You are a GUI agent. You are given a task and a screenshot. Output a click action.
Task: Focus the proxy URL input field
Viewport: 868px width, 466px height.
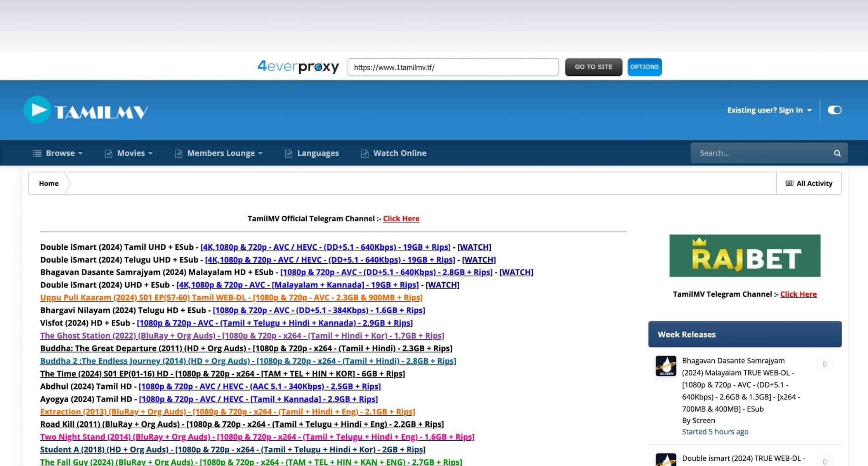coord(453,67)
